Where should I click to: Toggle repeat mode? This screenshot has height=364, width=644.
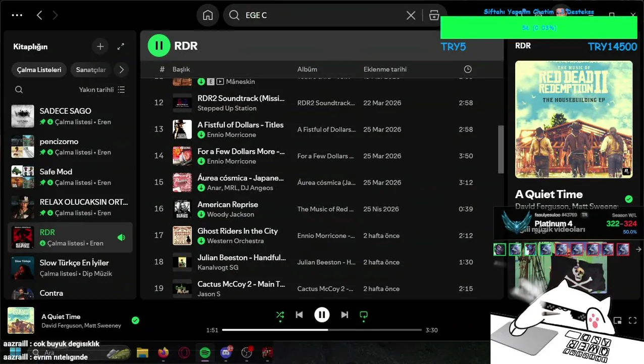pyautogui.click(x=363, y=315)
